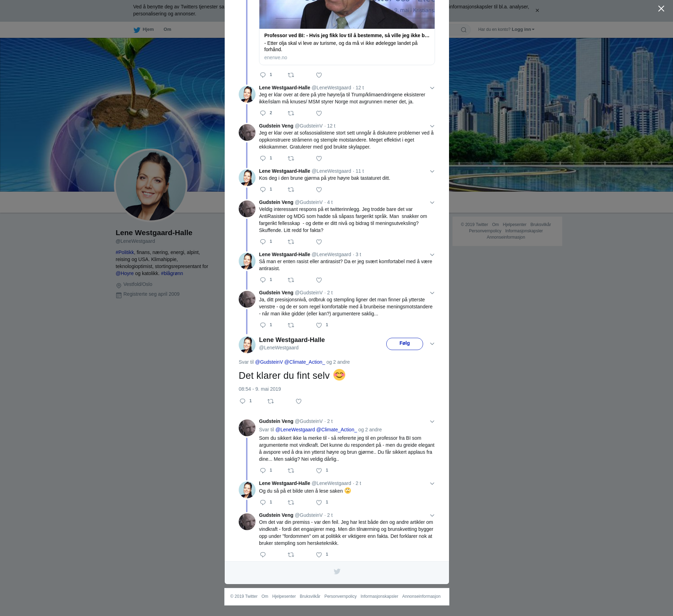
Task: Click @Hoyre link in profile bio
Action: [125, 273]
